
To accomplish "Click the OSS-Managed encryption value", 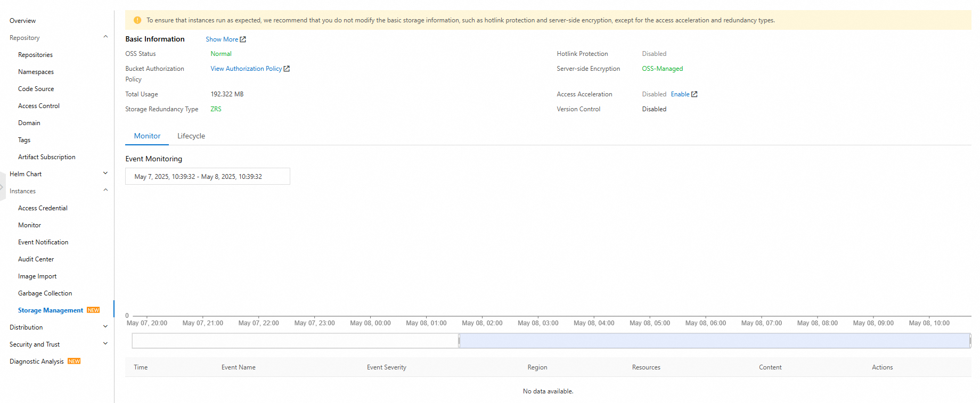I will tap(662, 69).
